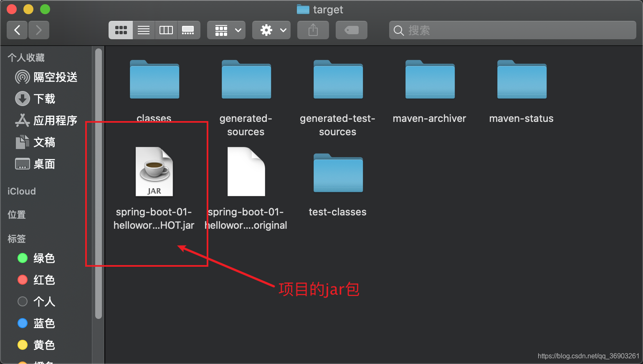Open 桌面 (Desktop) in sidebar
This screenshot has width=643, height=364.
point(35,164)
